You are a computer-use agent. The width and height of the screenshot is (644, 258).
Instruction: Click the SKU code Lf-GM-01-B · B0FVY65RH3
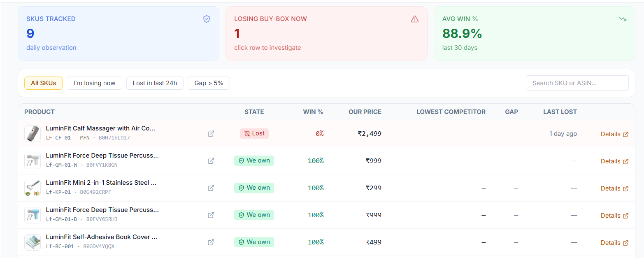pyautogui.click(x=81, y=219)
